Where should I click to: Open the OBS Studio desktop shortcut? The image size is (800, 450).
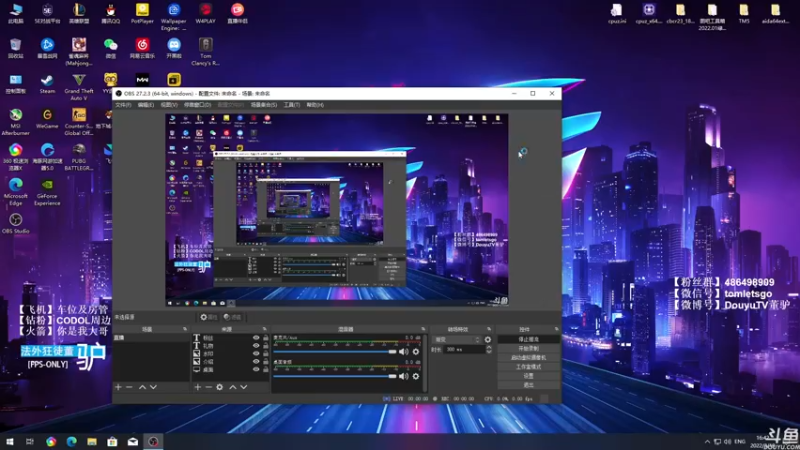coord(15,223)
